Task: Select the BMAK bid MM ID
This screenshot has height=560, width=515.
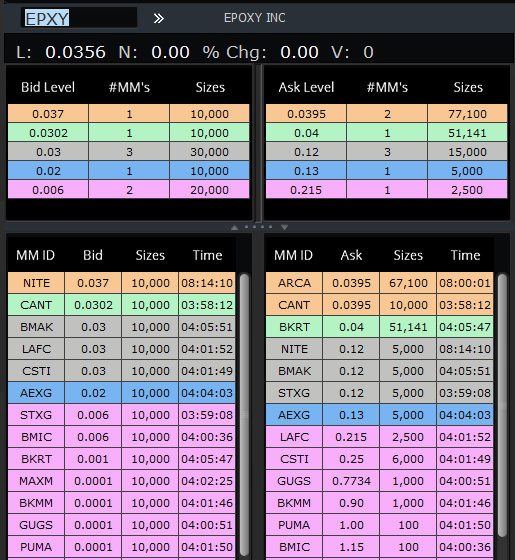Action: [x=36, y=327]
